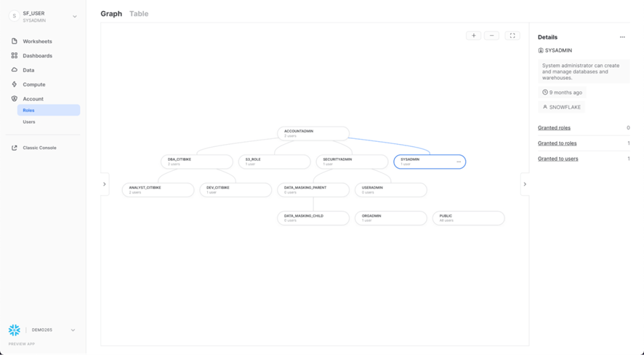Open the DEMO285 organization dropdown
Image resolution: width=644 pixels, height=355 pixels.
click(x=73, y=330)
